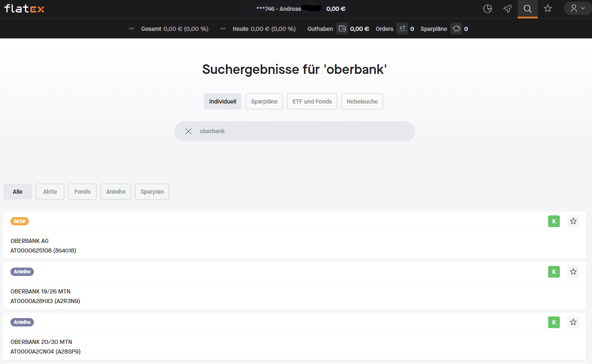Switch to the Sparpläne search tab
Image resolution: width=592 pixels, height=364 pixels.
click(264, 101)
